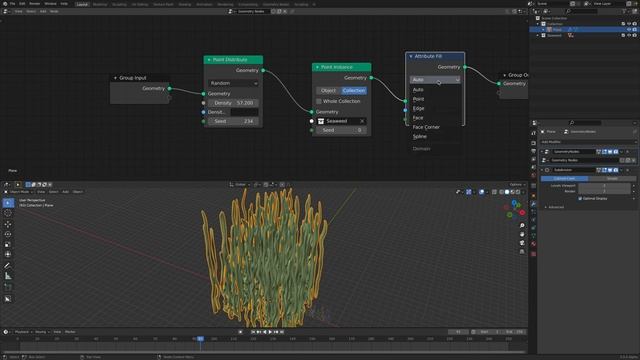Click the outliner search field
This screenshot has width=640, height=360.
click(582, 11)
